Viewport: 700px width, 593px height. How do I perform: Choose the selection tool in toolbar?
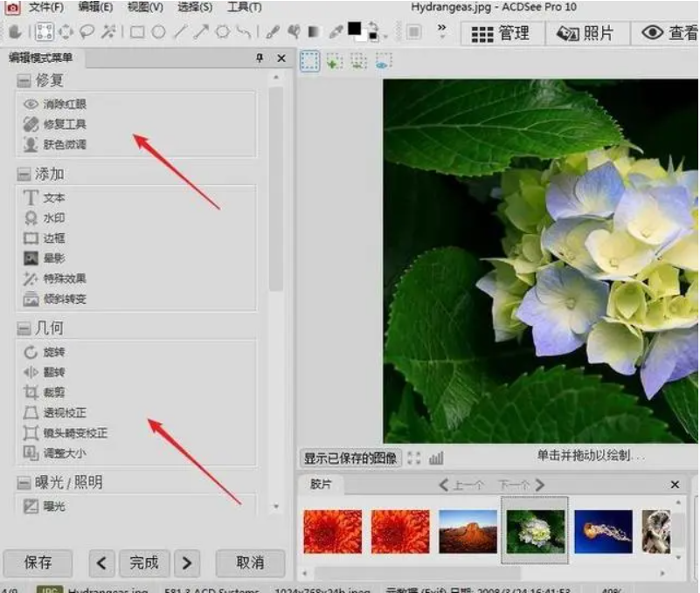point(45,32)
